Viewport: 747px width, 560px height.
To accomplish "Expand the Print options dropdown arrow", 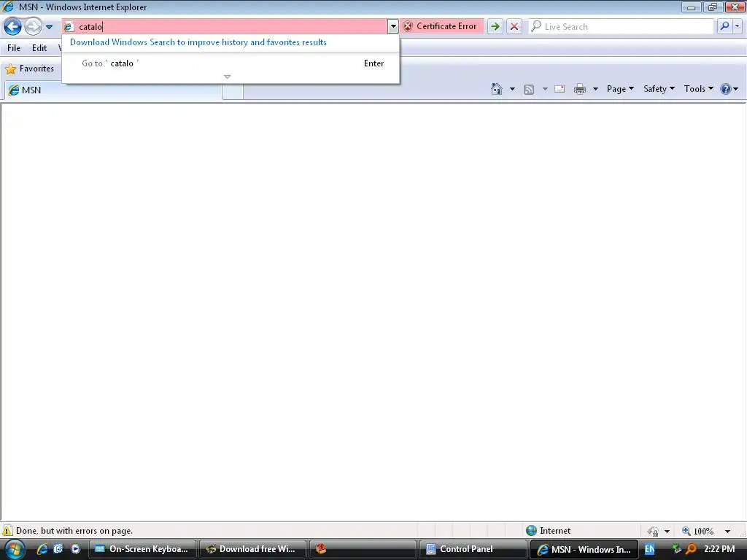I will (x=595, y=89).
